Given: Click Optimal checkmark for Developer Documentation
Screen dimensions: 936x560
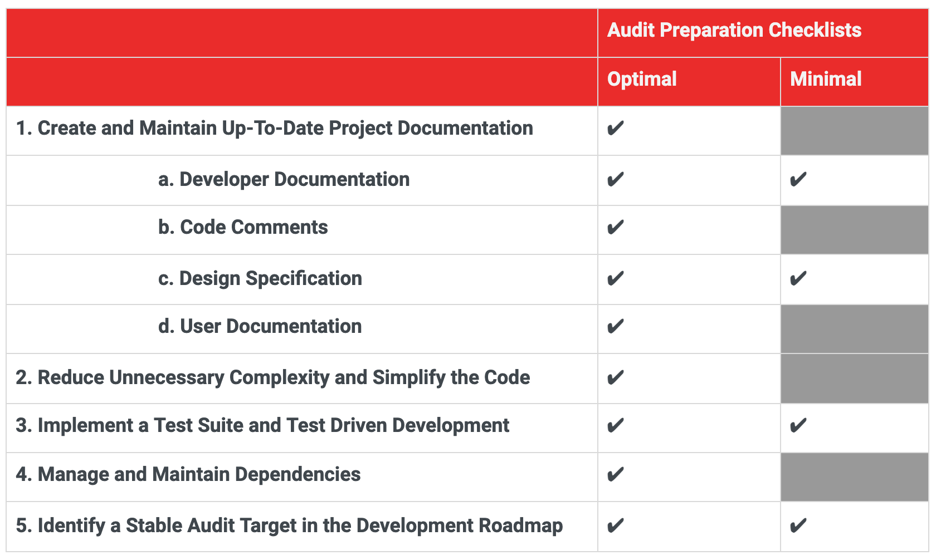Looking at the screenshot, I should (616, 180).
